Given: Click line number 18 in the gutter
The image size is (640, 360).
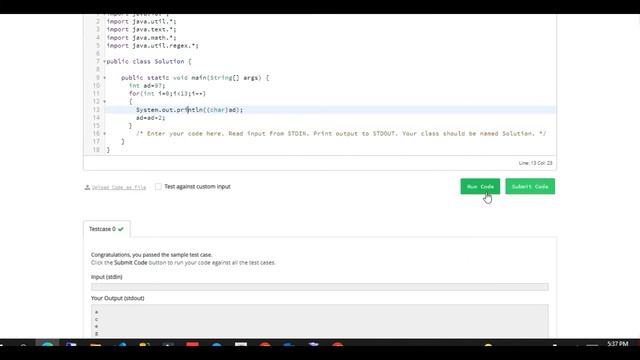Looking at the screenshot, I should point(96,150).
